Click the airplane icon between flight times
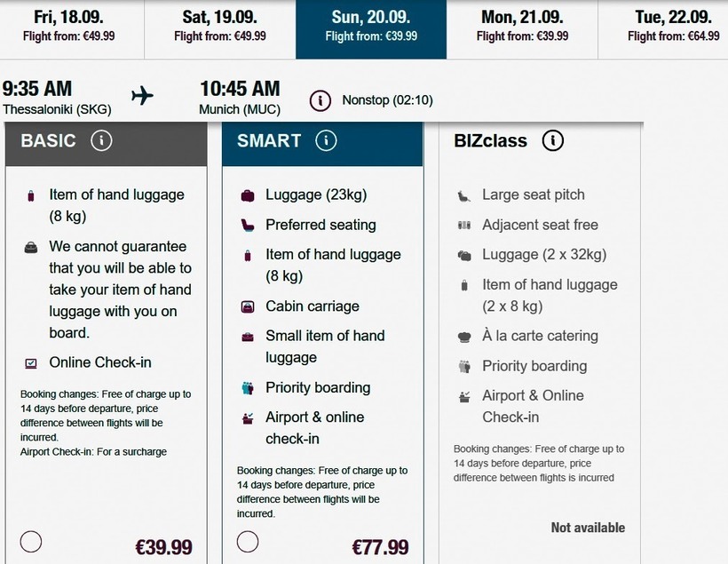The image size is (728, 564). point(142,96)
